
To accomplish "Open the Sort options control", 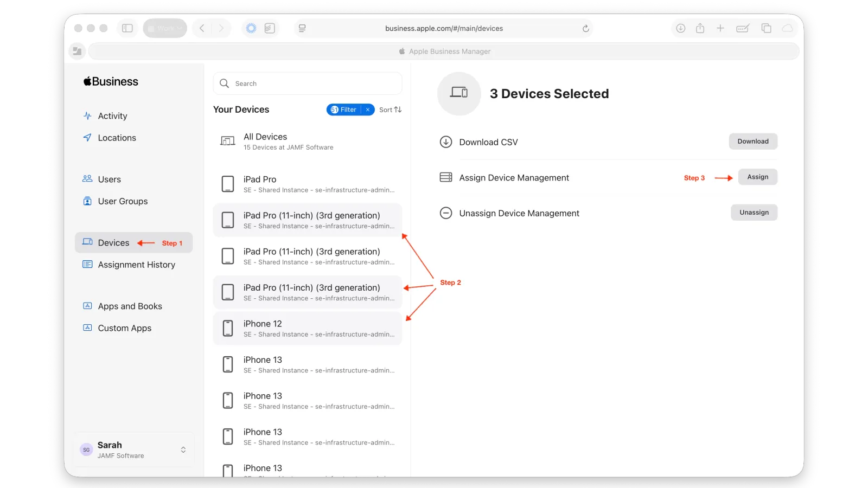I will pos(390,110).
